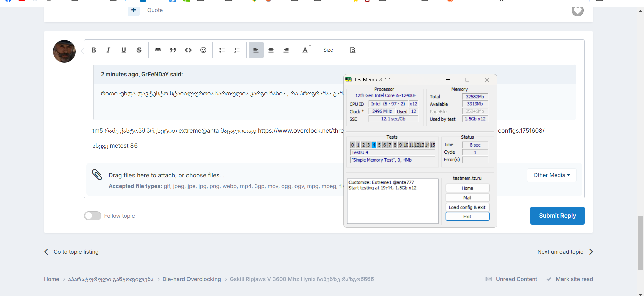The image size is (644, 296).
Task: Open the Georgian-named section breadcrumb
Action: click(111, 279)
